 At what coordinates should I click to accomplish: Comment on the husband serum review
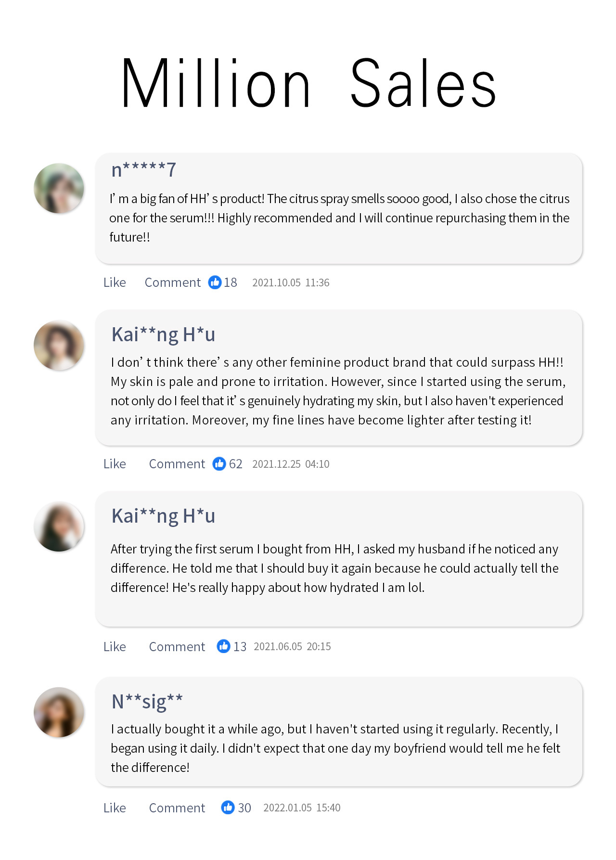coord(177,647)
